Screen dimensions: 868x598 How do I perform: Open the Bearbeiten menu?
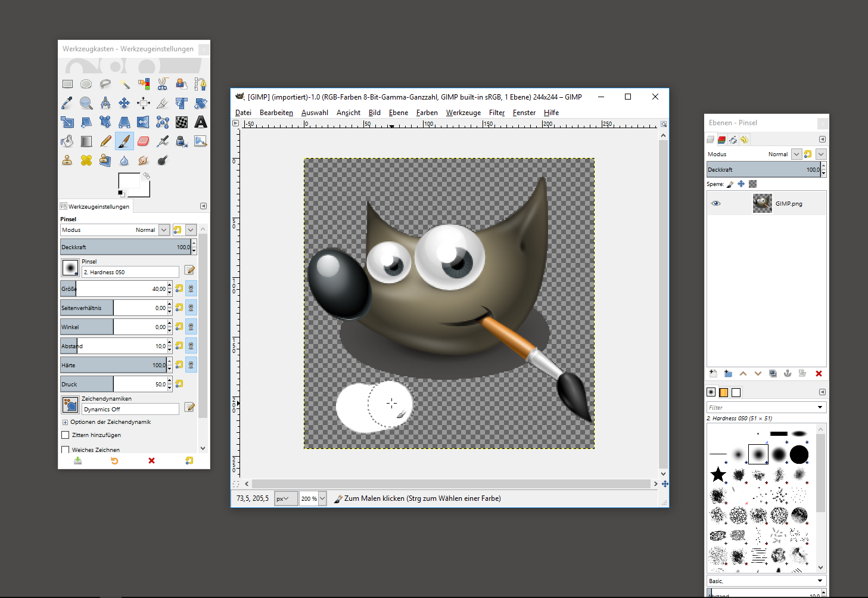(x=276, y=113)
